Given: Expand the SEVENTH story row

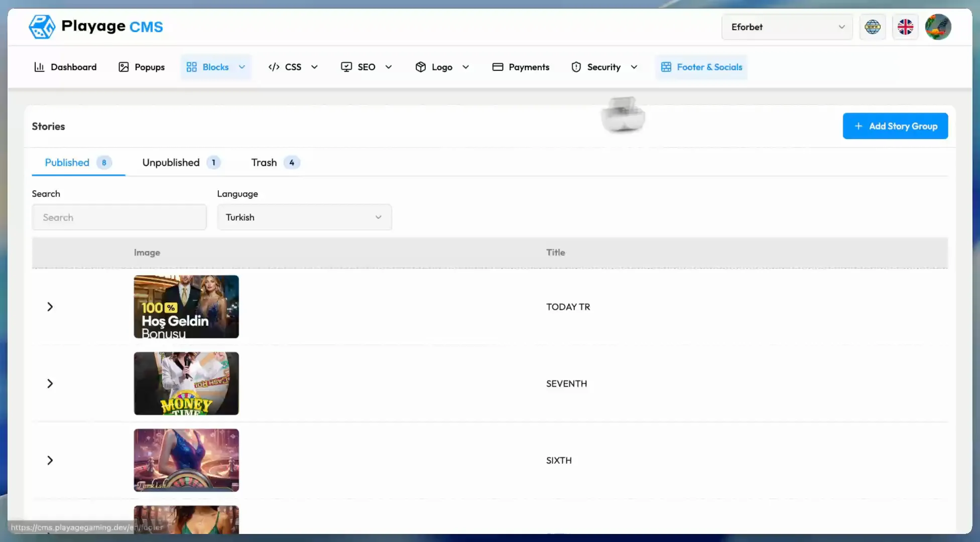Looking at the screenshot, I should [x=50, y=383].
